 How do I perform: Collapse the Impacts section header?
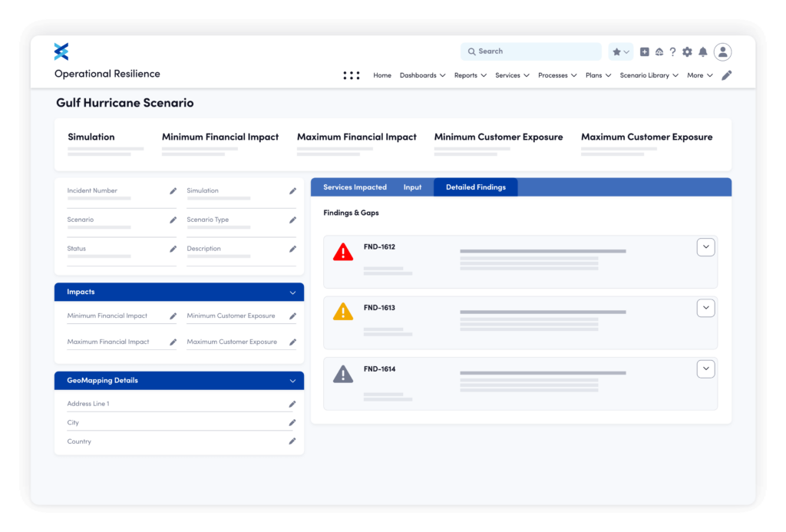tap(292, 292)
